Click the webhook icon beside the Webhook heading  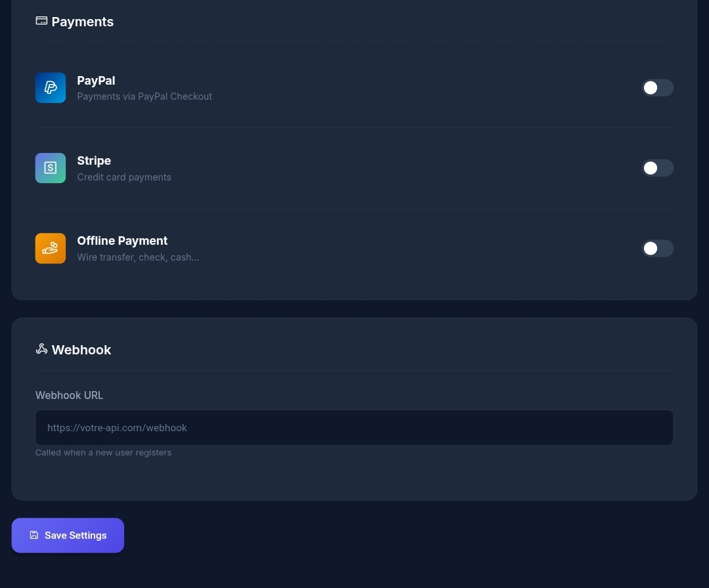pyautogui.click(x=41, y=349)
